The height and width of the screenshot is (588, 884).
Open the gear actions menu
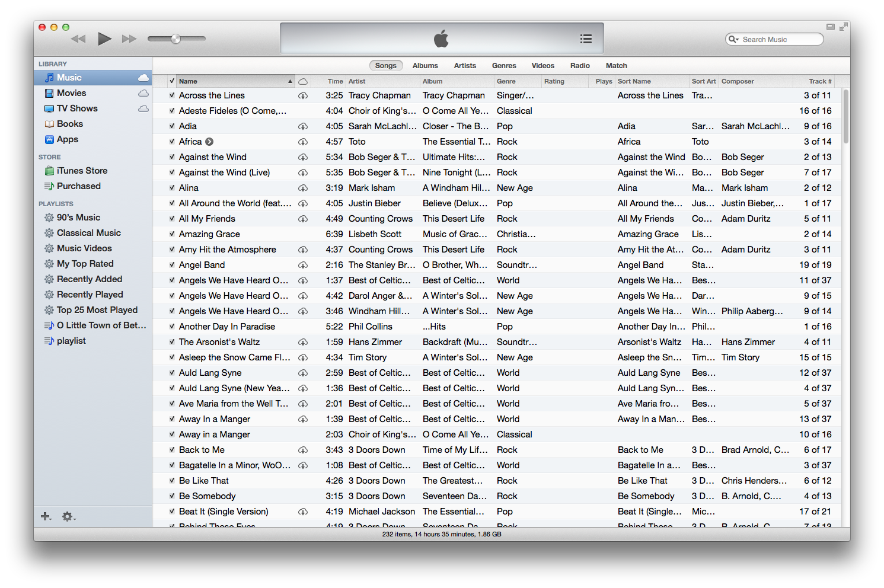(x=69, y=516)
